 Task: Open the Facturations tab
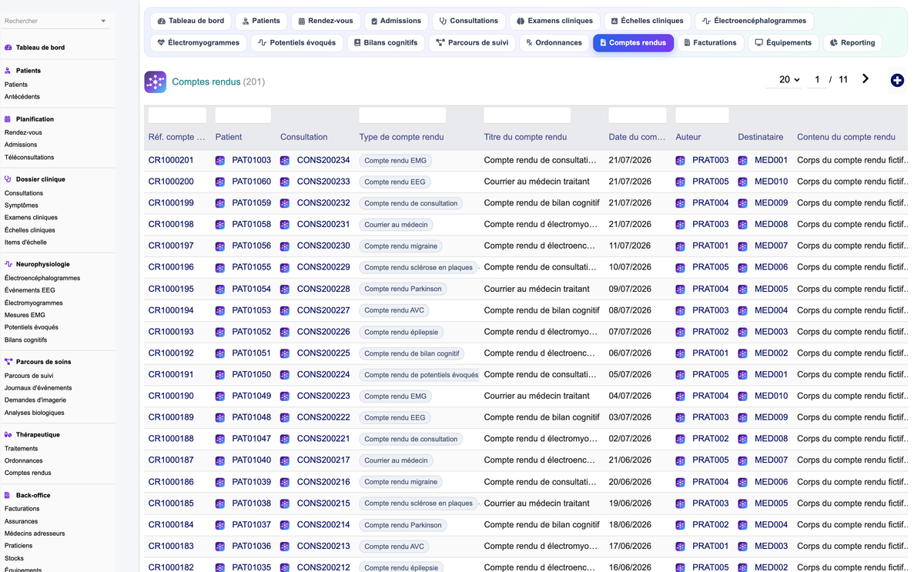point(710,43)
